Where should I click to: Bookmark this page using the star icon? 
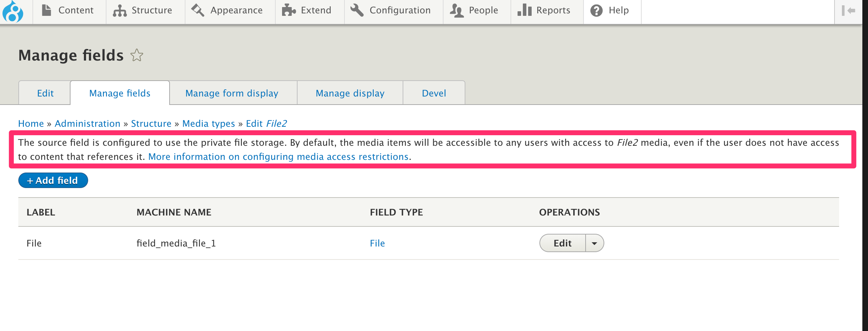pos(137,55)
